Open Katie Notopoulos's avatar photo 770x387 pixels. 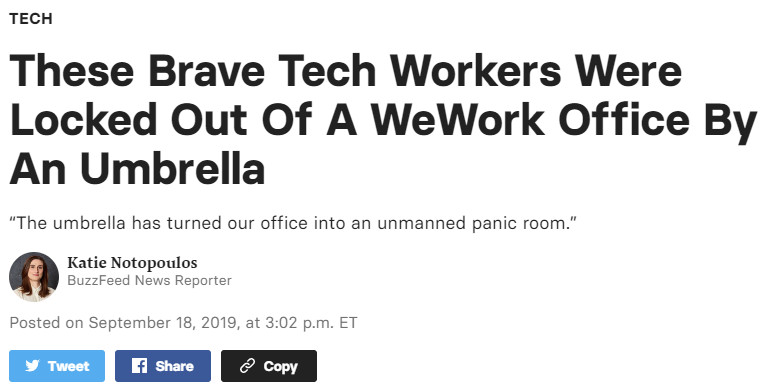pos(34,276)
